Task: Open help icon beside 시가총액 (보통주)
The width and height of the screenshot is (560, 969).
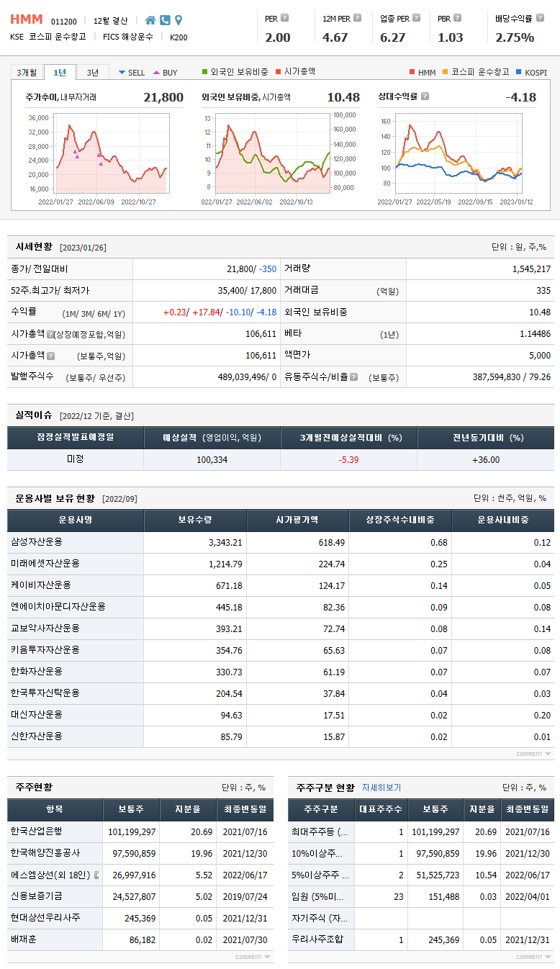Action: pos(50,356)
